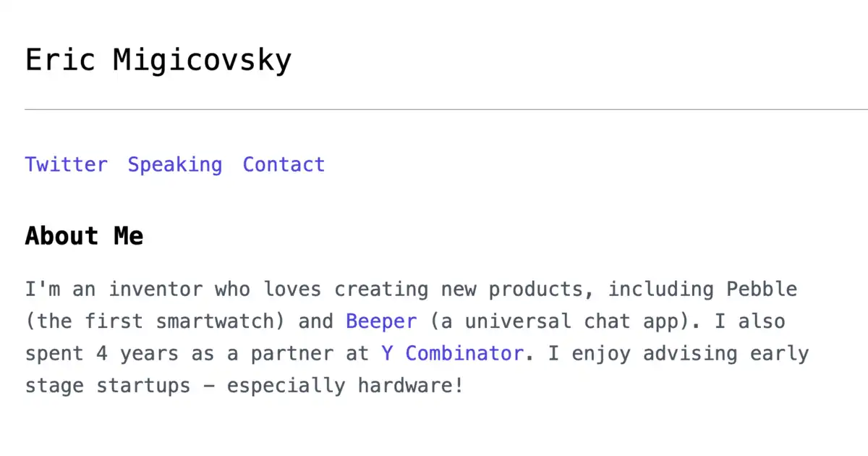Viewport: 868px width, 456px height.
Task: Click the word partner in the bio
Action: tap(292, 353)
